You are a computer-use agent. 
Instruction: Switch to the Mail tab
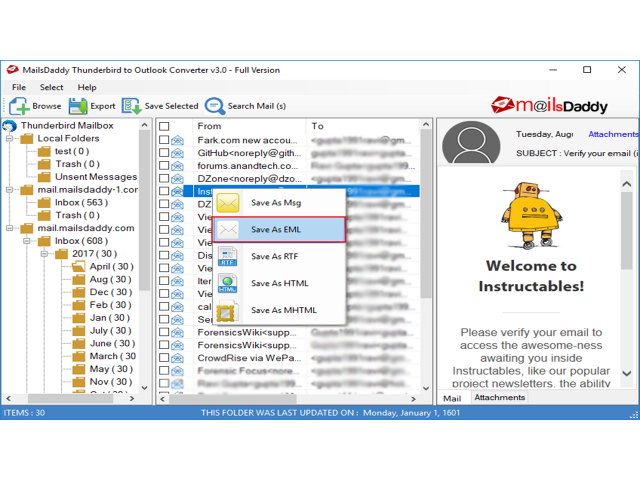pyautogui.click(x=452, y=398)
